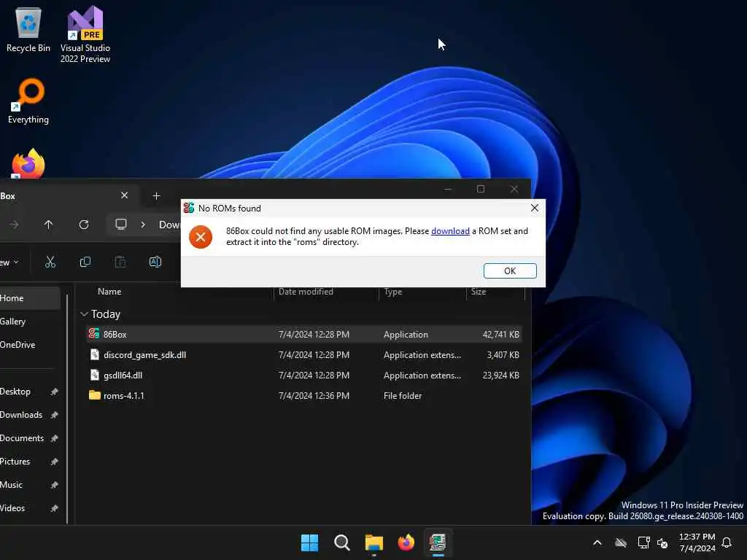This screenshot has height=560, width=747.
Task: Open the Windows Start menu
Action: pyautogui.click(x=309, y=542)
